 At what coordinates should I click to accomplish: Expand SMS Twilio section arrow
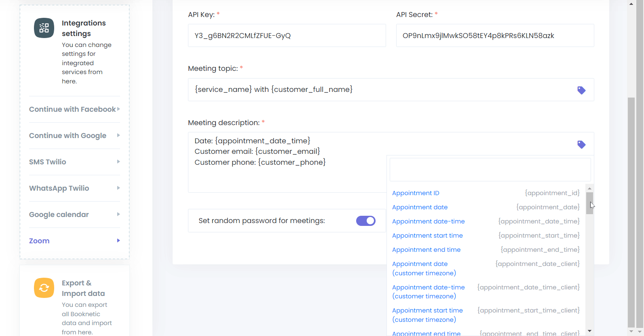tap(118, 162)
